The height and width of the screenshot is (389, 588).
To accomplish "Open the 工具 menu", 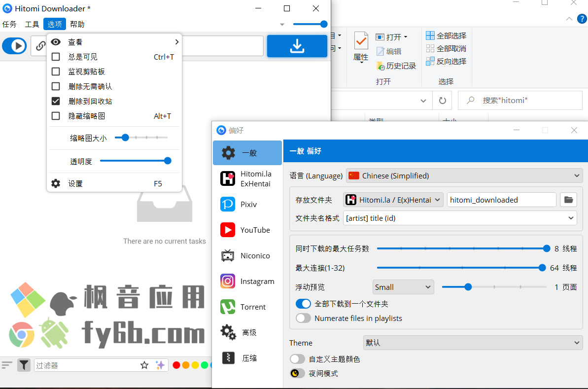I will click(x=32, y=24).
